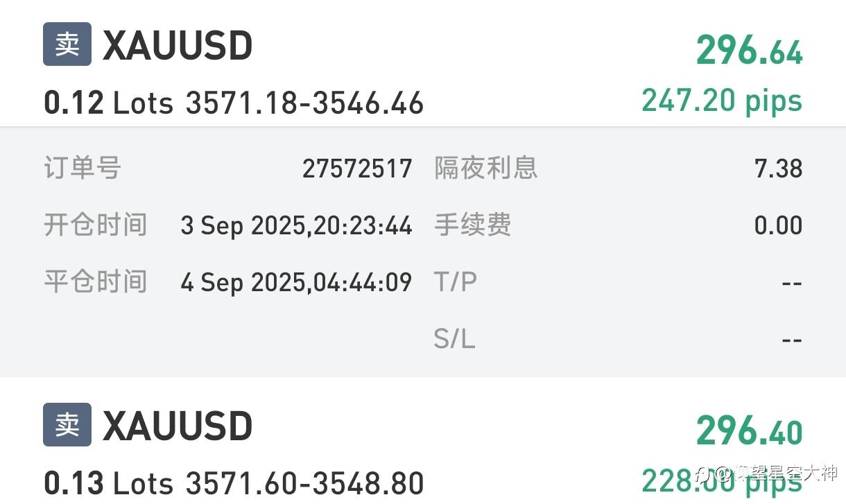
Task: Tap the 手续费 commission value 0.00
Action: (778, 225)
